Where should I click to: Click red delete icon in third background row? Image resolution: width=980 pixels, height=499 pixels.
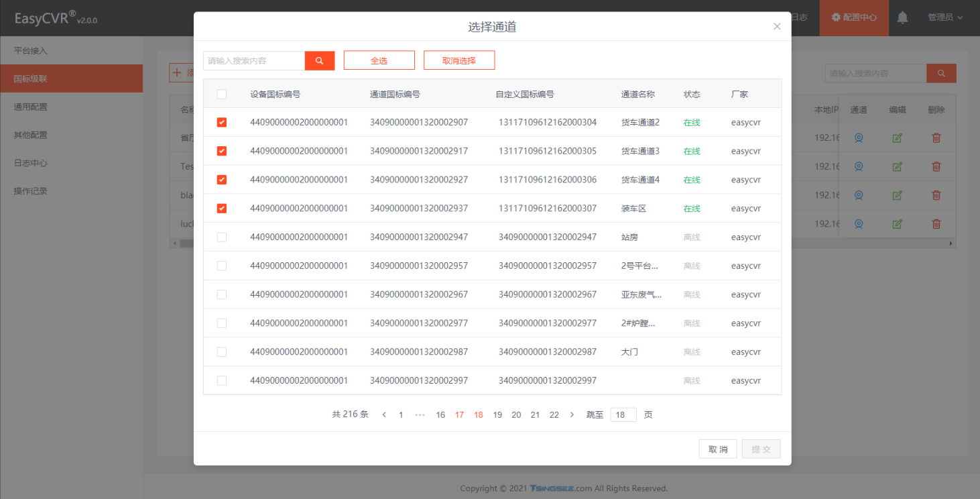936,195
